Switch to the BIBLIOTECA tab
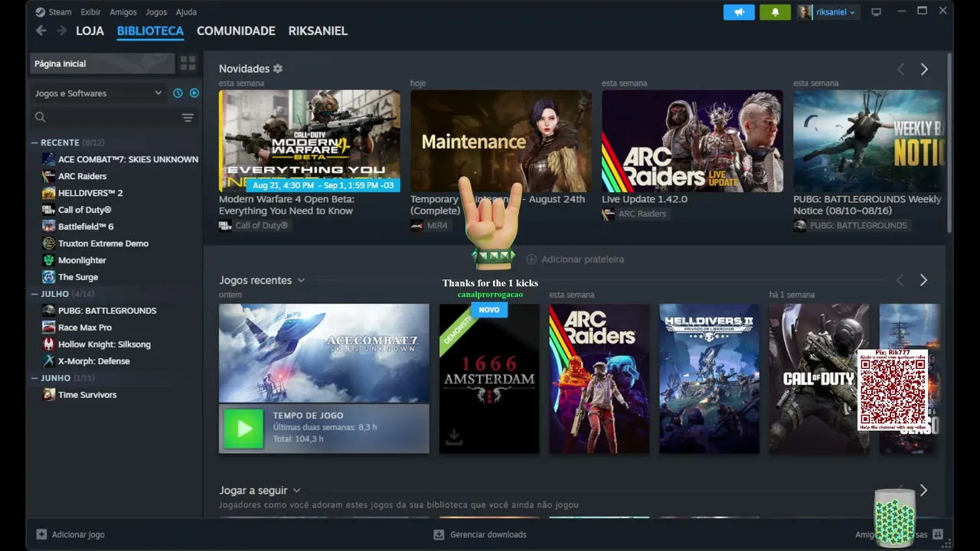This screenshot has height=551, width=980. click(x=150, y=31)
